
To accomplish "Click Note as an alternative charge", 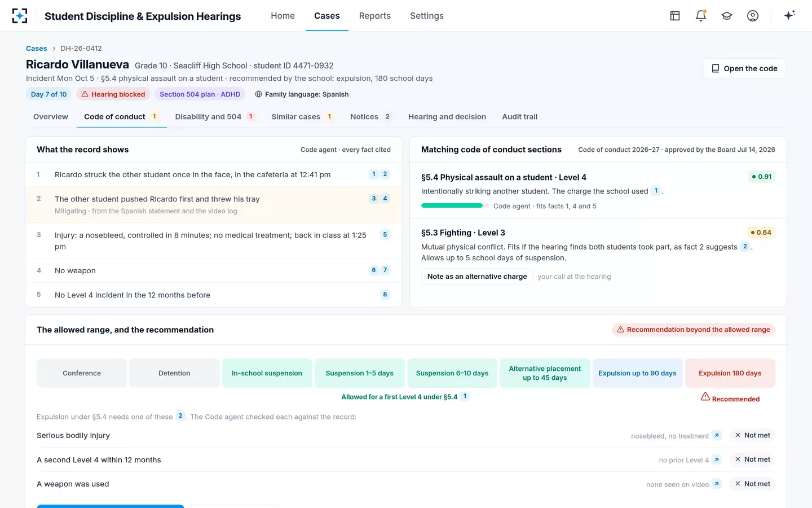I will click(477, 277).
